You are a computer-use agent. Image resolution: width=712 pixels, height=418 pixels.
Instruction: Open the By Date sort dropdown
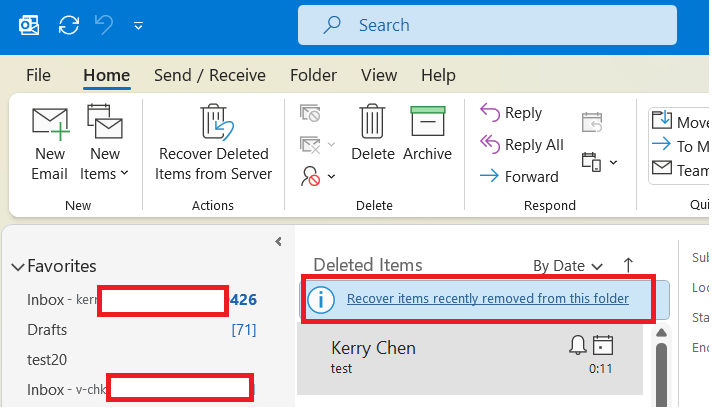(568, 266)
